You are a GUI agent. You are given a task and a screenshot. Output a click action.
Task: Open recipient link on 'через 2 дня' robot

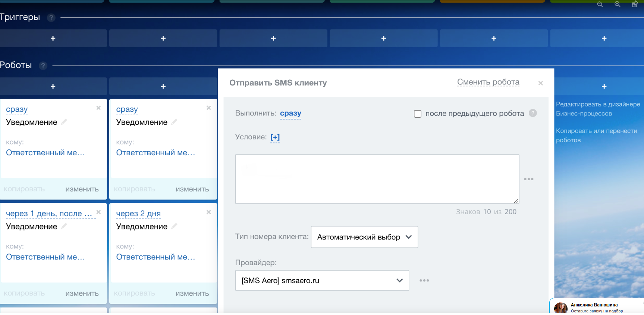(156, 257)
